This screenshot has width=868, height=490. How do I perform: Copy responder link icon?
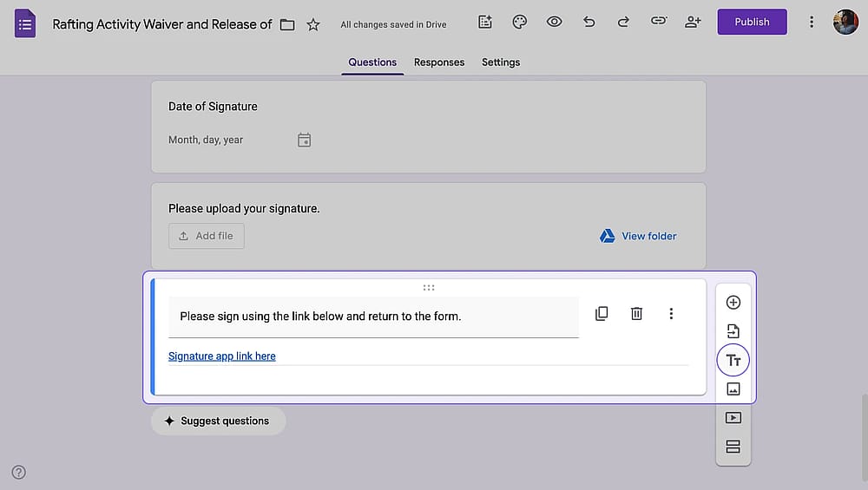pos(658,22)
